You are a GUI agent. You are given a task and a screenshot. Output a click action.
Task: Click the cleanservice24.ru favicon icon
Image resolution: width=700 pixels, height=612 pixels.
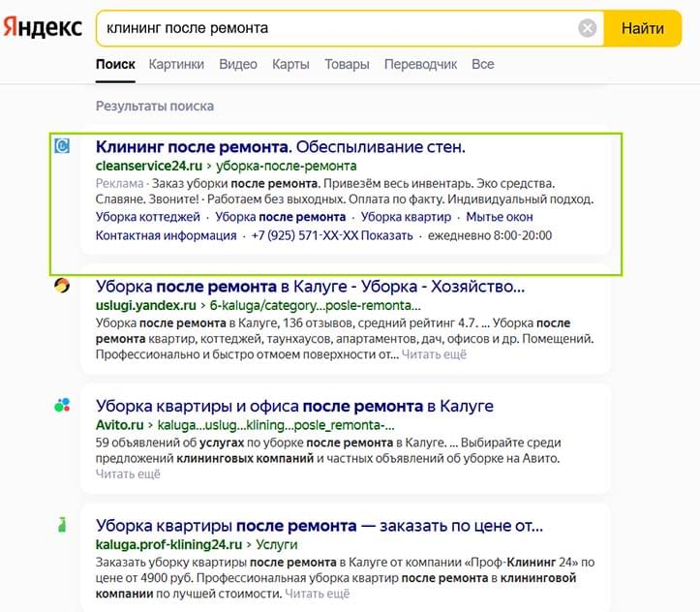click(x=62, y=145)
